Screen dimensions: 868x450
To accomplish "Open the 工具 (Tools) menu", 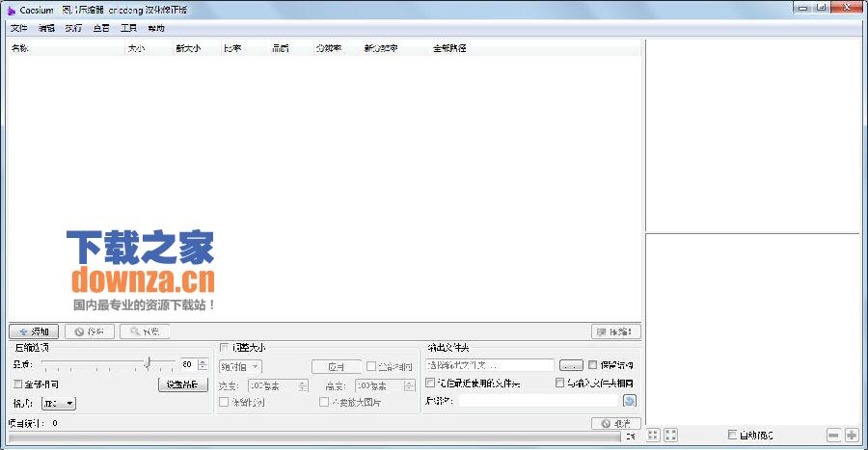I will click(128, 28).
